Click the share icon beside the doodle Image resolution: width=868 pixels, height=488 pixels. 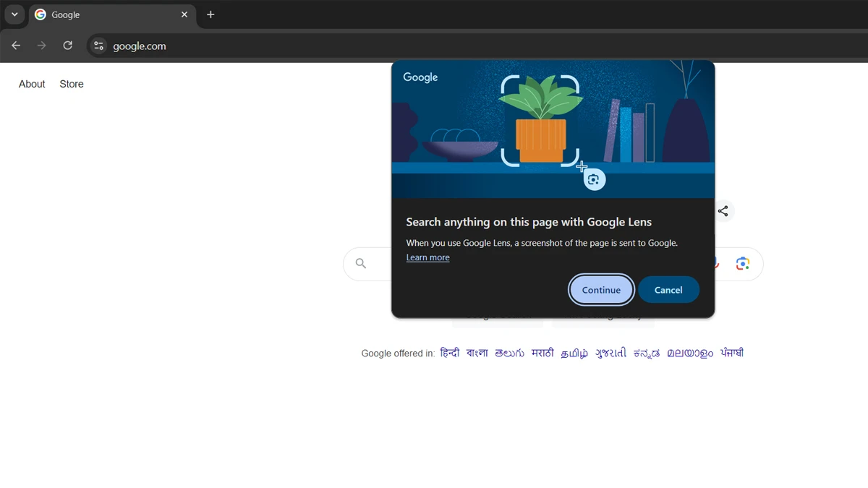[x=723, y=211]
